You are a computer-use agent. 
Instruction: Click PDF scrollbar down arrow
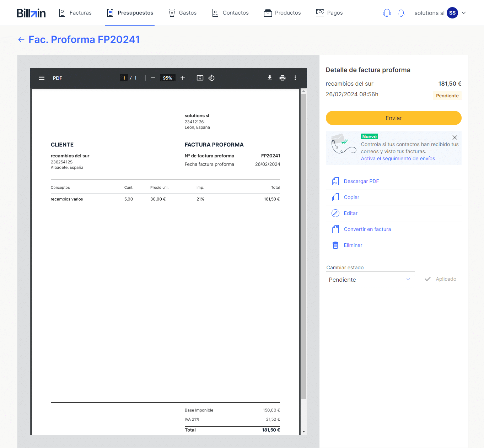click(x=303, y=432)
